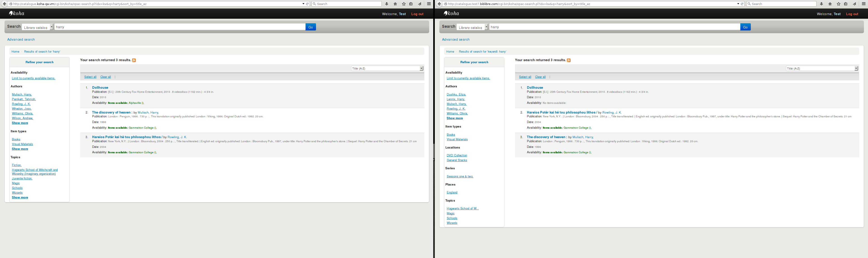Click RSS feed icon in right window
Image resolution: width=868 pixels, height=258 pixels.
(569, 60)
